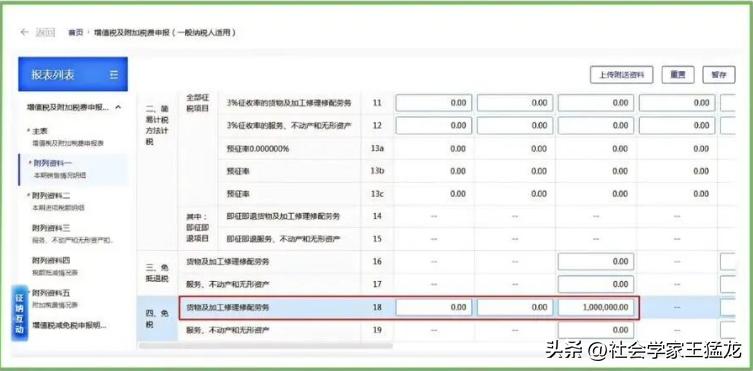Select 附列资料三 in the report list

[73, 233]
